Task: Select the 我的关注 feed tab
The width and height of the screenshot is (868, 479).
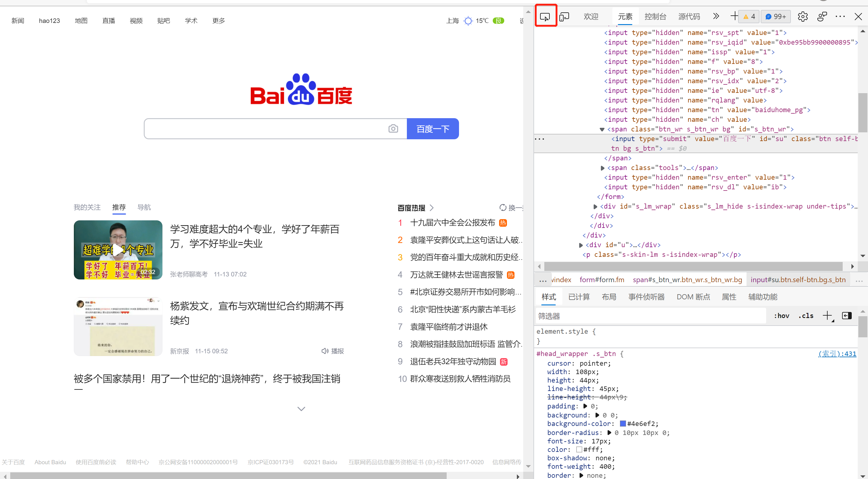Action: coord(87,207)
